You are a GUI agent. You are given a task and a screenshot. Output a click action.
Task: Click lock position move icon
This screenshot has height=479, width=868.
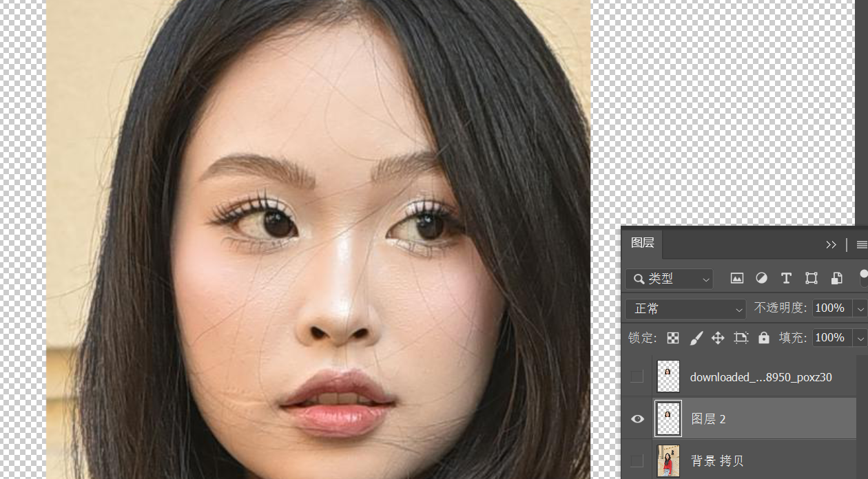point(718,338)
